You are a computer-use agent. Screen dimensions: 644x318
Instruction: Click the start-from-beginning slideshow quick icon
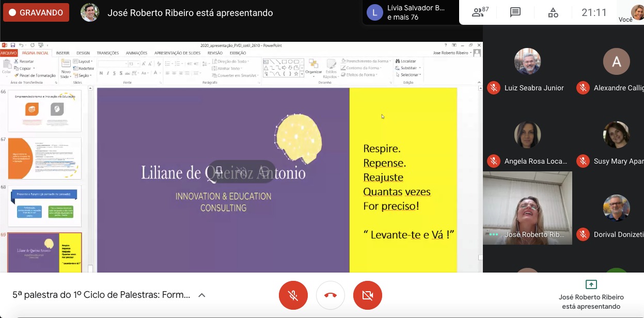(40, 45)
